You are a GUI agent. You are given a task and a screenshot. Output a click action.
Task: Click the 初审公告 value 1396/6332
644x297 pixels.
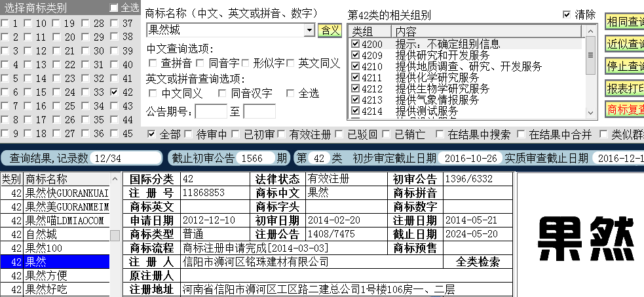[468, 179]
